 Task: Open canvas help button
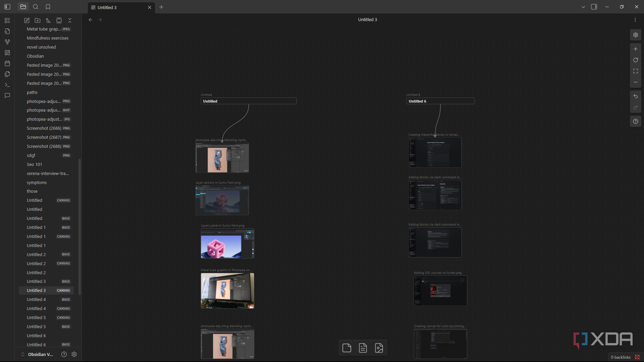(636, 121)
